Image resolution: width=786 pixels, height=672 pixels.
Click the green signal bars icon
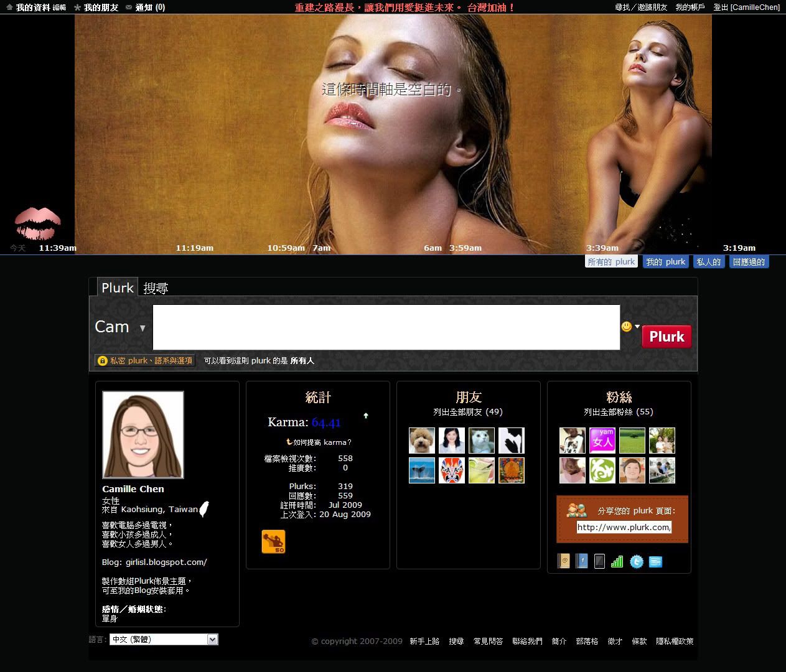click(617, 562)
